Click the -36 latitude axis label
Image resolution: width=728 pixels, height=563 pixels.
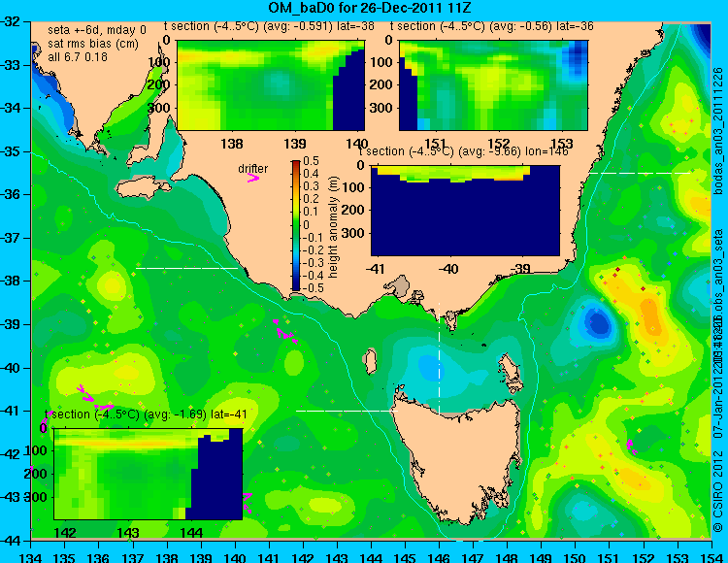click(11, 194)
